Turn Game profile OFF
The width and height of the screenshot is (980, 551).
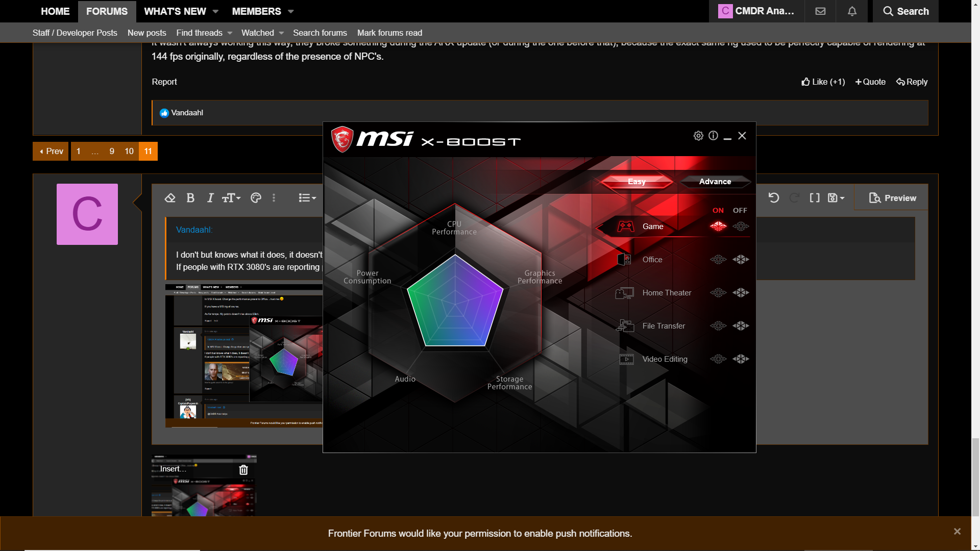click(741, 227)
